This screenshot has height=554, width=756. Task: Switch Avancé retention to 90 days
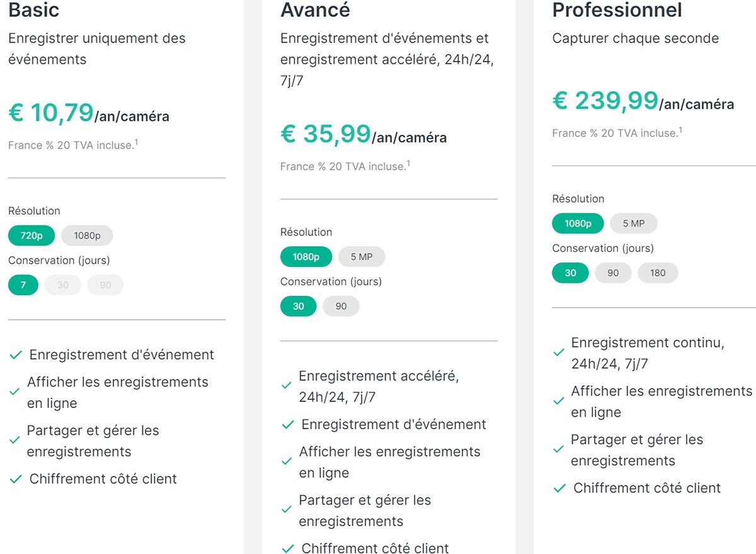point(341,307)
